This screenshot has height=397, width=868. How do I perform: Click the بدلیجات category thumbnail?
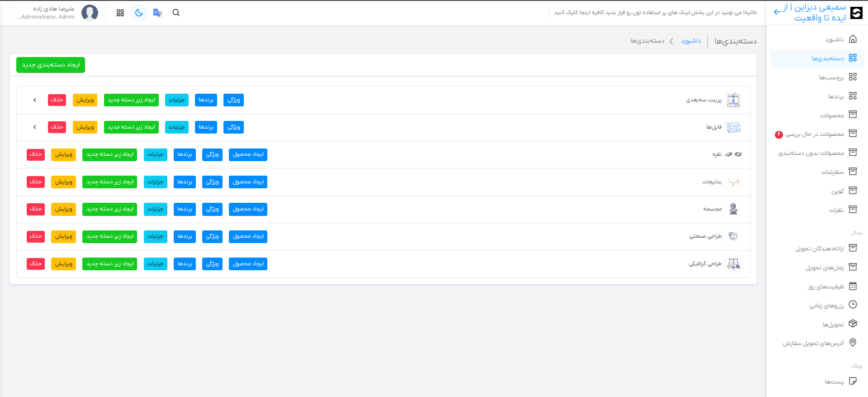click(733, 182)
